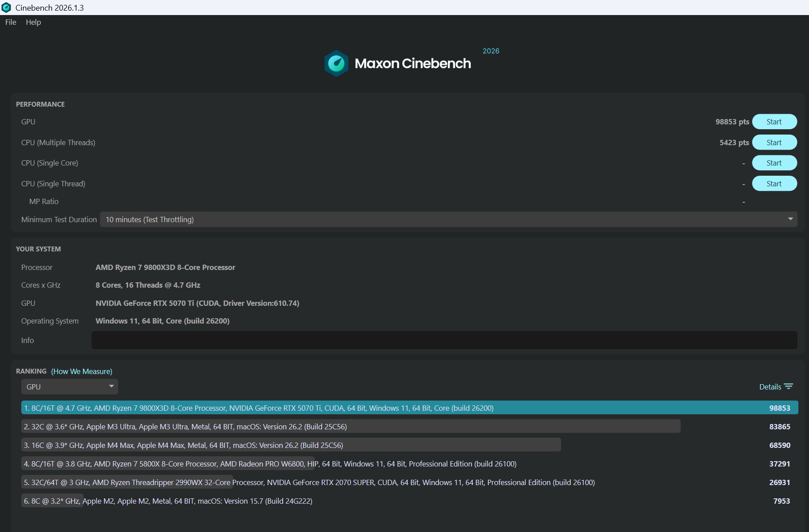Open the How We Measure link
809x532 pixels.
click(82, 371)
